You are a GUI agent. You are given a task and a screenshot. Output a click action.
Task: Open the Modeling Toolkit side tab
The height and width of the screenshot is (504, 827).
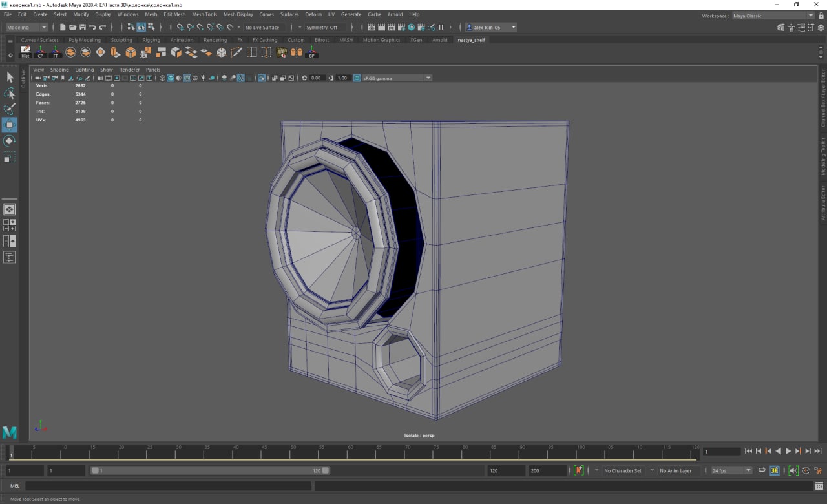click(823, 156)
